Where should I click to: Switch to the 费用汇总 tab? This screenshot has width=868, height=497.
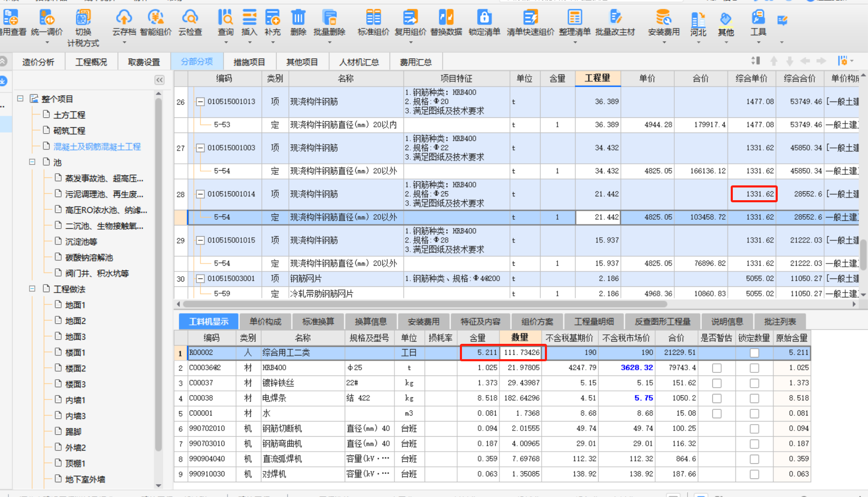click(x=416, y=62)
